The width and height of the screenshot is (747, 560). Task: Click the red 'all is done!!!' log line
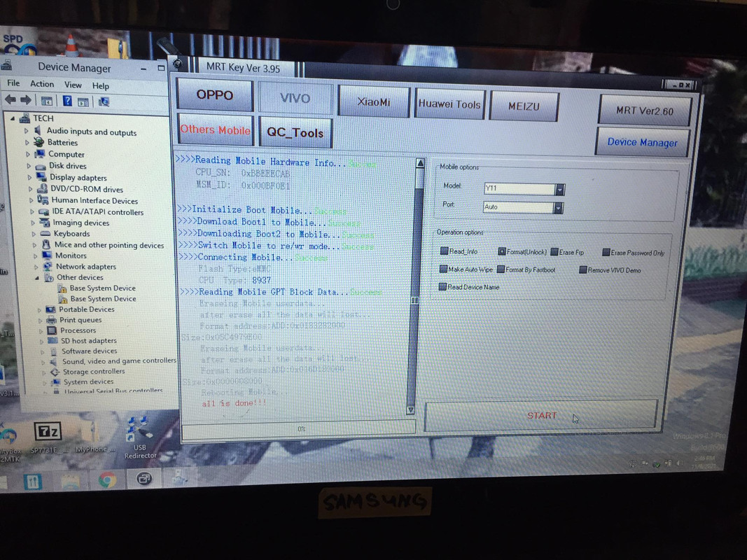tap(234, 403)
